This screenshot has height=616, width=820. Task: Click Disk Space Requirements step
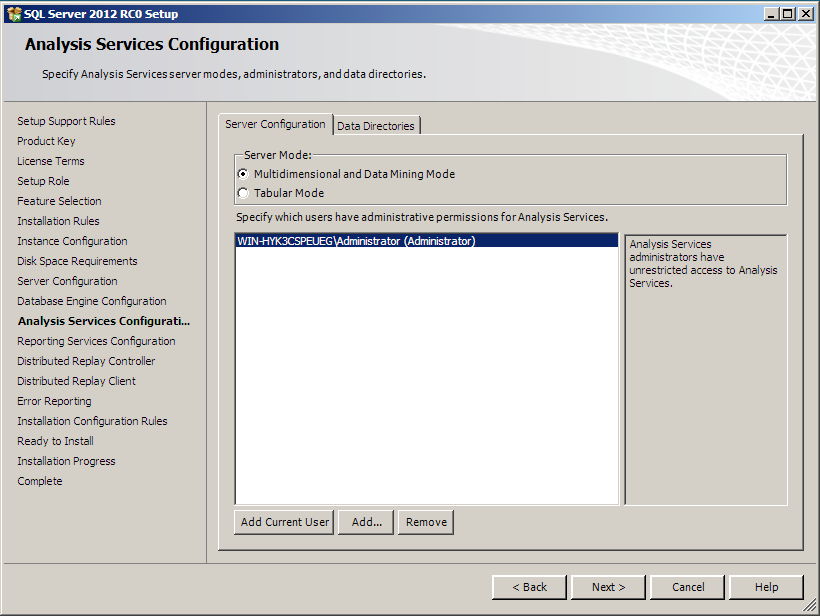77,261
